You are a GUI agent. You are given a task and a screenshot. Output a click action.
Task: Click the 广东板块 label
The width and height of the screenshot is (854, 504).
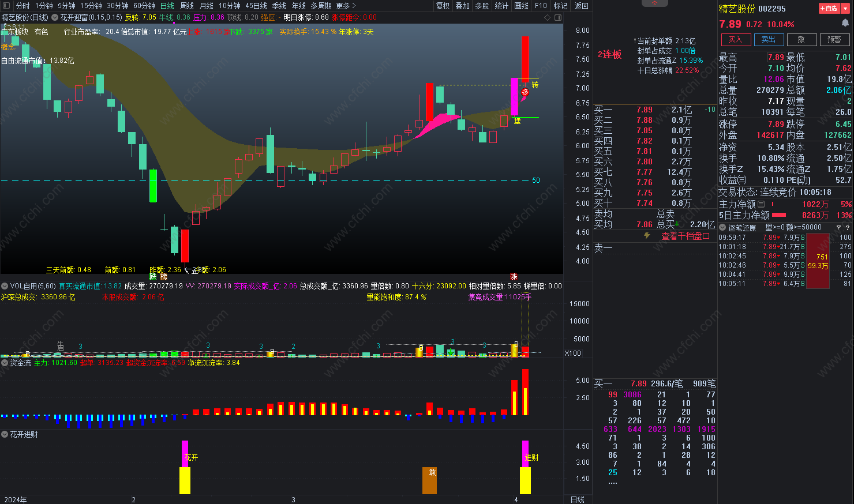point(15,32)
